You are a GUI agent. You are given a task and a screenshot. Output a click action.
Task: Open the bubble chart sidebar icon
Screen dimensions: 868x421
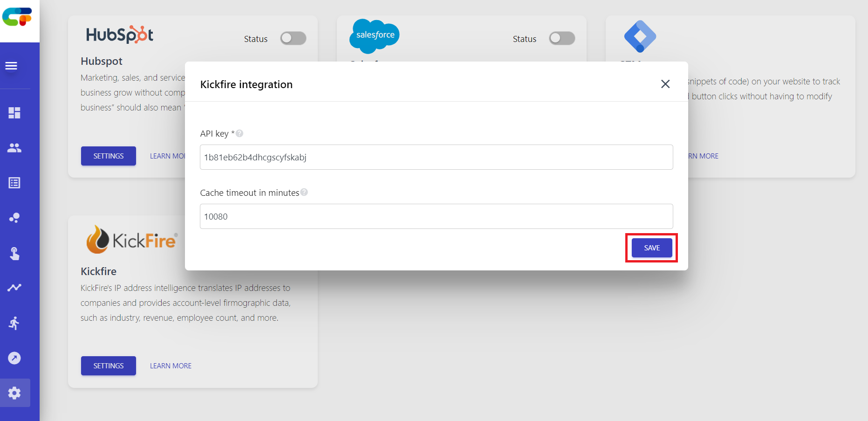pyautogui.click(x=14, y=218)
